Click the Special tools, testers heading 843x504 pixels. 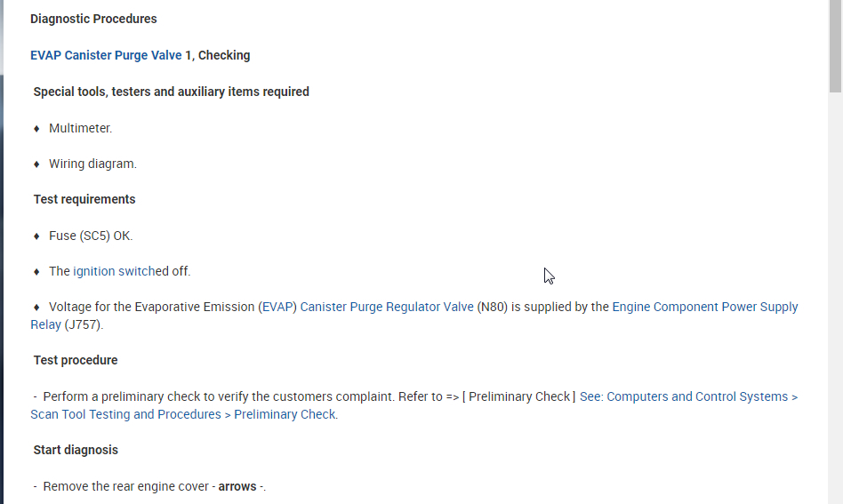(x=171, y=92)
